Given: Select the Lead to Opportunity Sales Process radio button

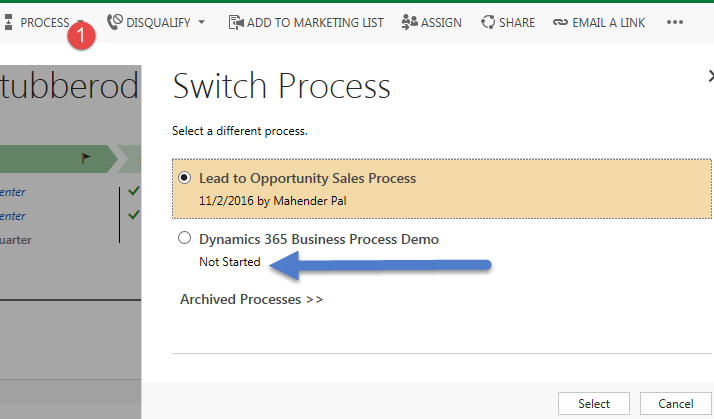Looking at the screenshot, I should (184, 178).
